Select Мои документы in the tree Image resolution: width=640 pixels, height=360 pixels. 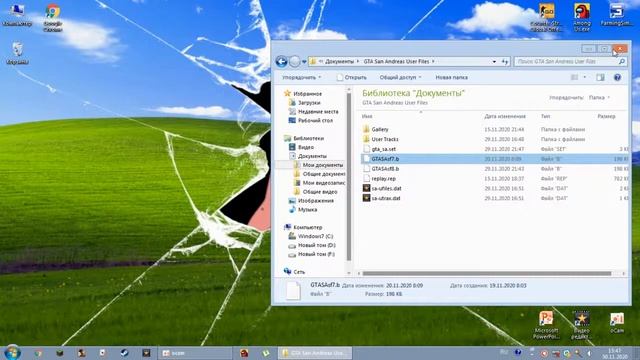tap(323, 165)
